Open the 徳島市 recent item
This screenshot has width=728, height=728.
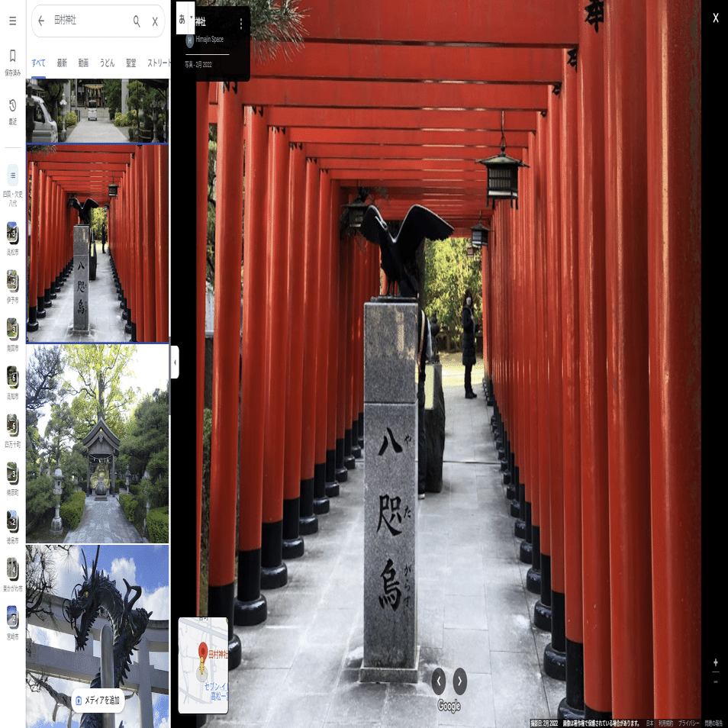pos(12,527)
